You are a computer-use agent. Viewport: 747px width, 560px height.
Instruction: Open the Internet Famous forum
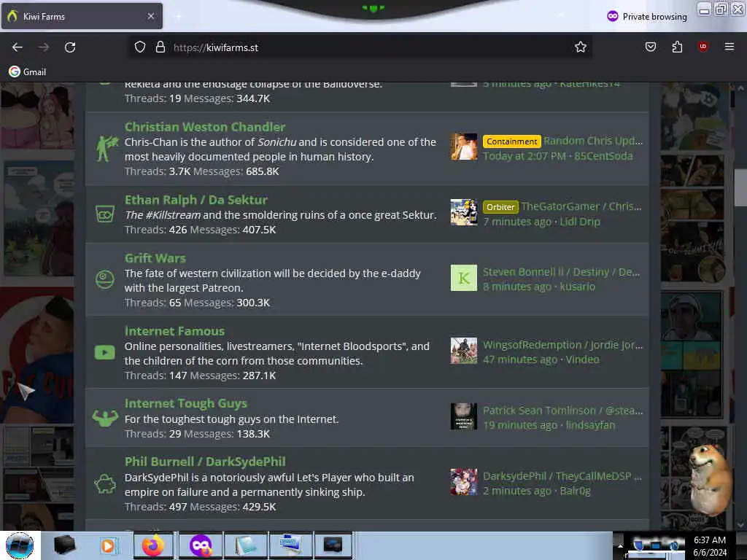tap(174, 331)
